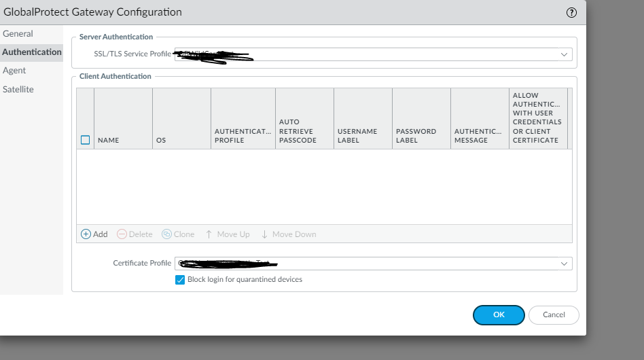The width and height of the screenshot is (644, 360).
Task: Click the Auto Retrieve Passcode column header
Action: [x=304, y=119]
